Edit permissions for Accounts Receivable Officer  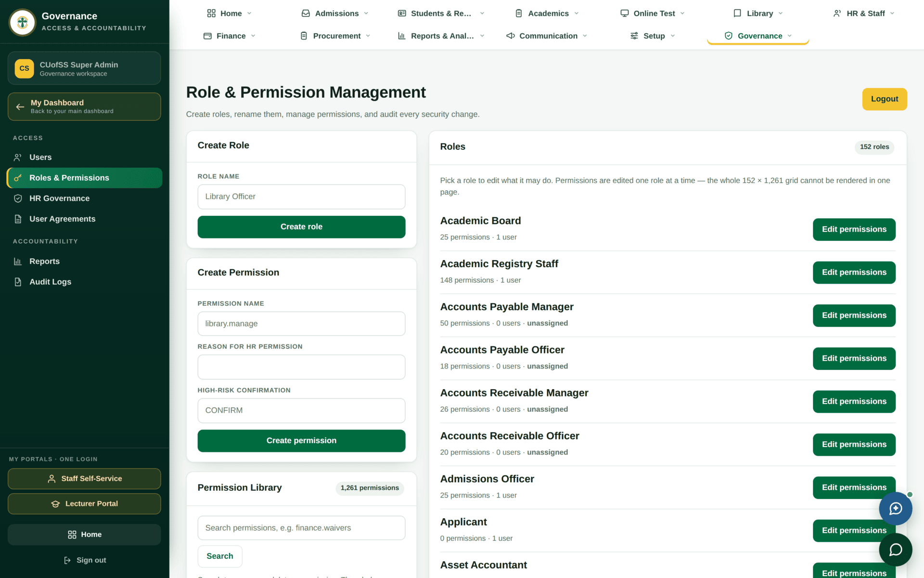click(x=854, y=445)
